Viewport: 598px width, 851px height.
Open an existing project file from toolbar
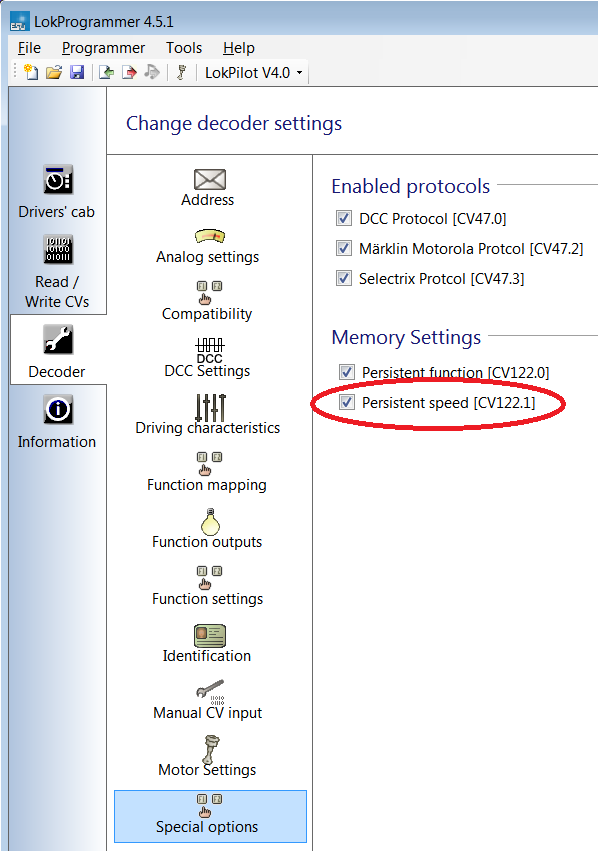[x=54, y=72]
